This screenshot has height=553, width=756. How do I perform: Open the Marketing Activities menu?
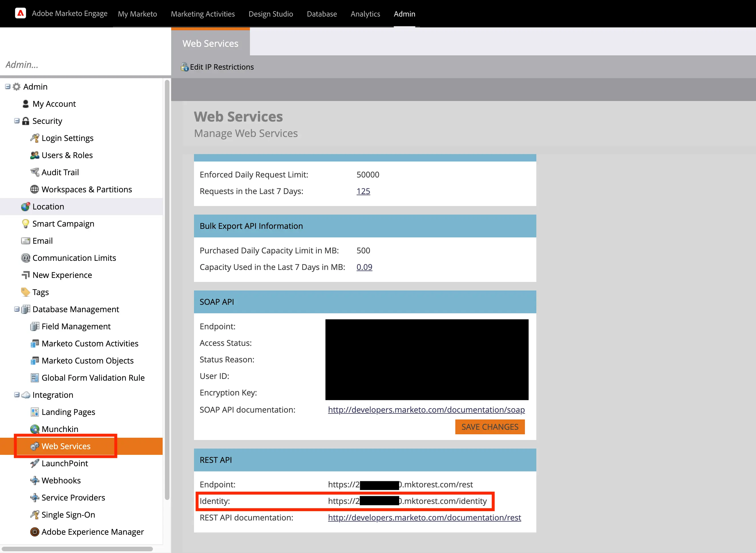203,14
